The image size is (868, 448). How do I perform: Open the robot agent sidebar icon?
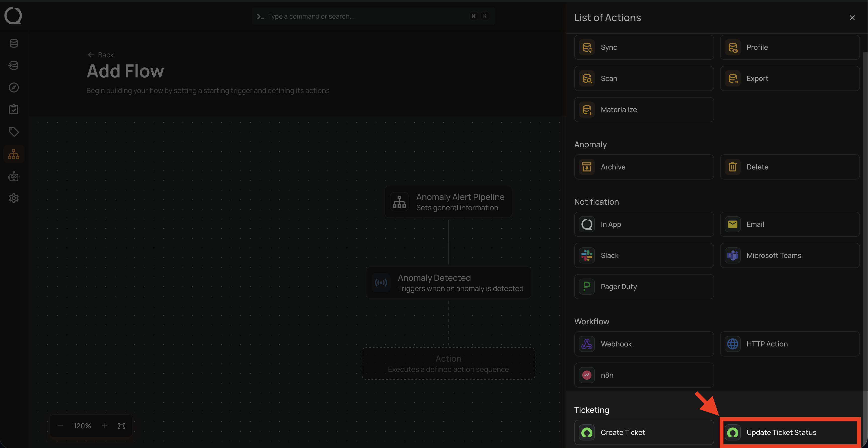(x=14, y=176)
